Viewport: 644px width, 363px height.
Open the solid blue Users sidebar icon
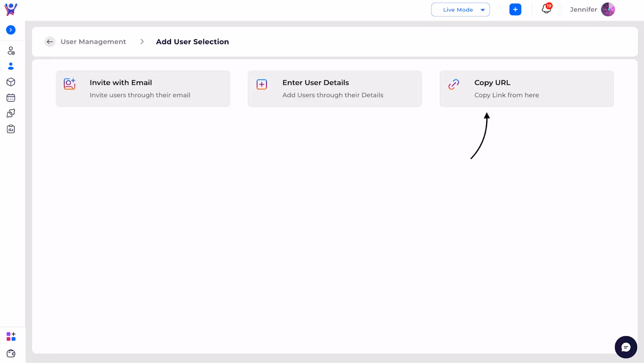[11, 66]
